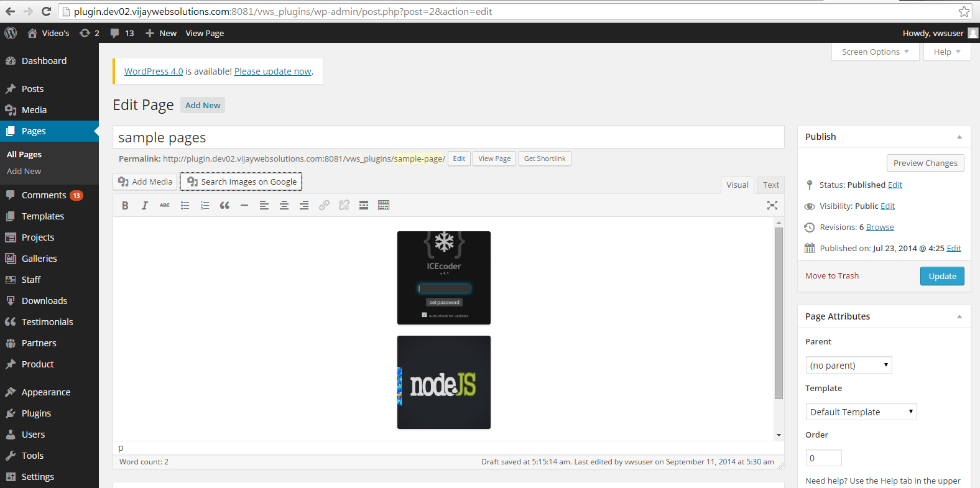Image resolution: width=980 pixels, height=488 pixels.
Task: Toggle bold formatting in editor toolbar
Action: click(125, 205)
